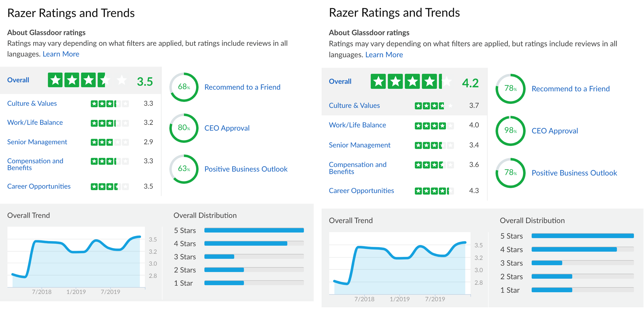The width and height of the screenshot is (644, 310).
Task: Open Learn More link in right panel
Action: (384, 55)
